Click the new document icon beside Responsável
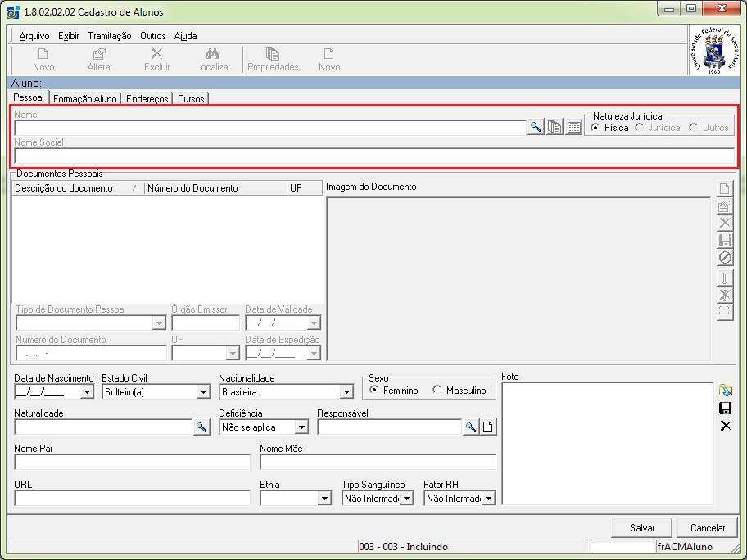Screen dimensions: 747x560 coord(488,427)
